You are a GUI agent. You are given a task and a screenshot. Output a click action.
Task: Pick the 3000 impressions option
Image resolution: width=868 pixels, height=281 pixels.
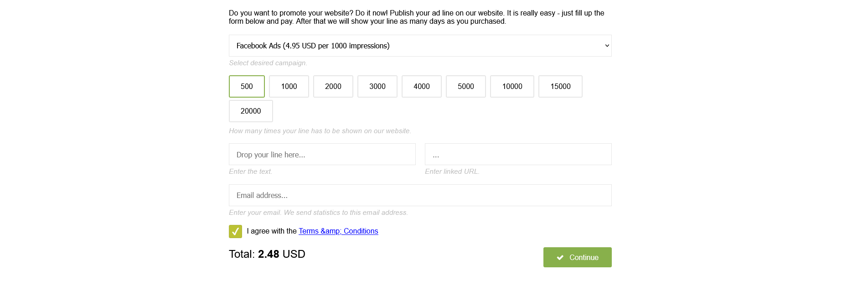point(377,86)
